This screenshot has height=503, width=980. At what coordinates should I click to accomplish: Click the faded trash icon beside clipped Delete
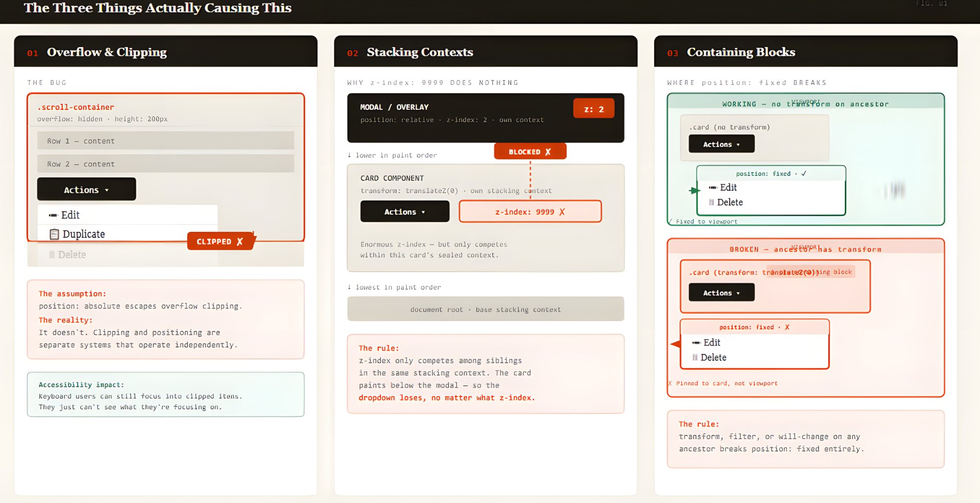tap(51, 254)
